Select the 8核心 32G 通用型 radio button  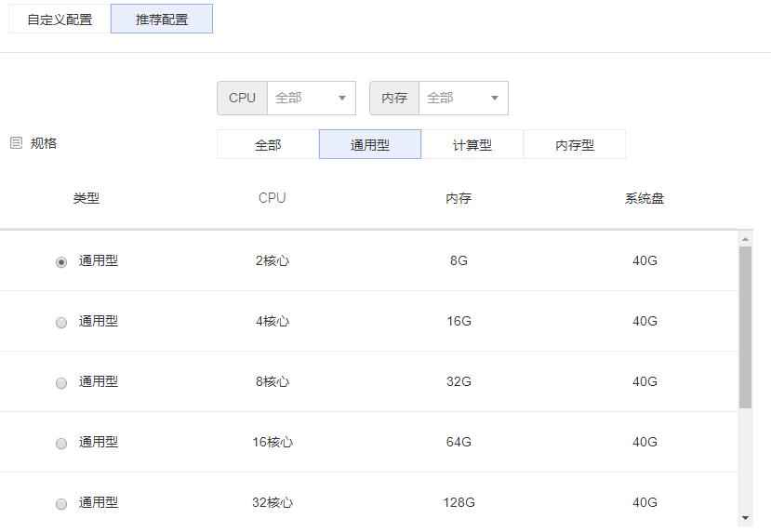pyautogui.click(x=61, y=383)
